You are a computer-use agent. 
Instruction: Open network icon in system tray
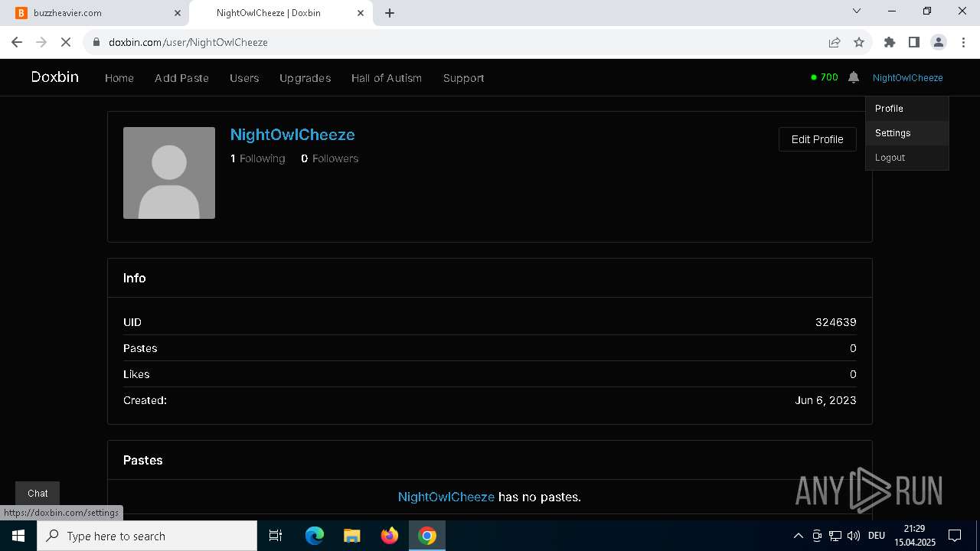tap(835, 536)
